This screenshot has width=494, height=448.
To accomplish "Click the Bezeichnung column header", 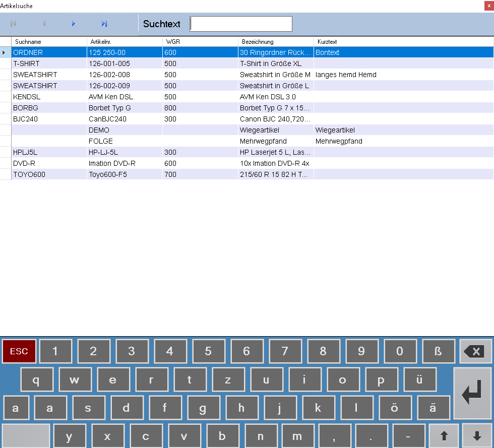I will [x=275, y=42].
